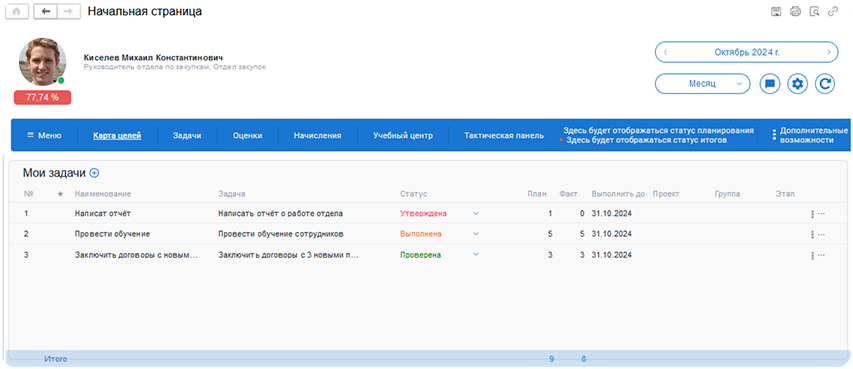
Task: Open the actions menu for task Провести обучение
Action: (817, 234)
